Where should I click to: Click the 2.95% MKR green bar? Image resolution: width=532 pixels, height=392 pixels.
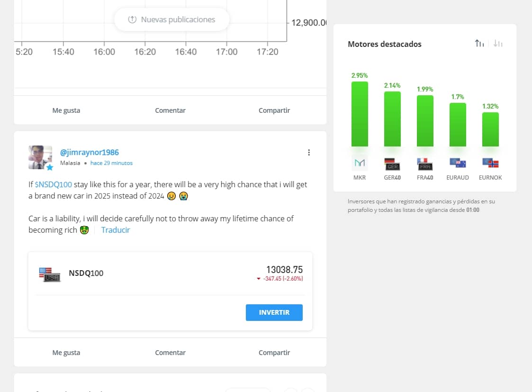[x=360, y=114]
